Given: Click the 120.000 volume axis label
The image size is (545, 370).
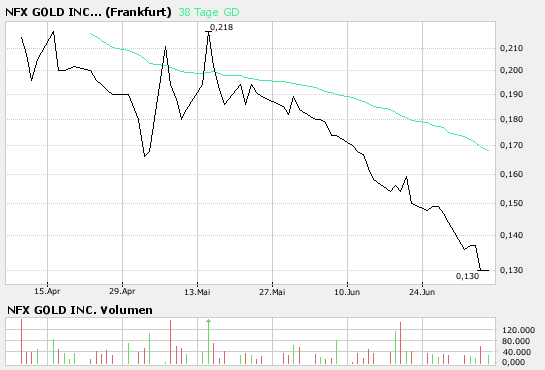Looking at the screenshot, I should click(x=518, y=330).
